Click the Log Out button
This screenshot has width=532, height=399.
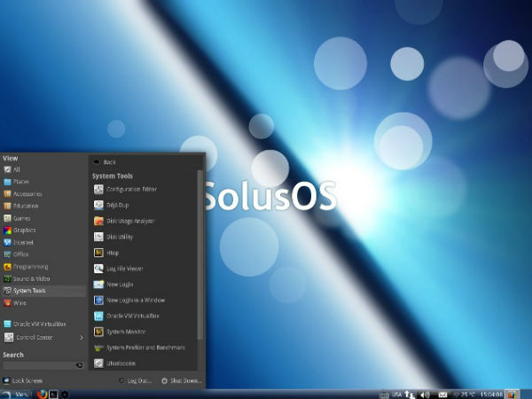click(x=136, y=380)
